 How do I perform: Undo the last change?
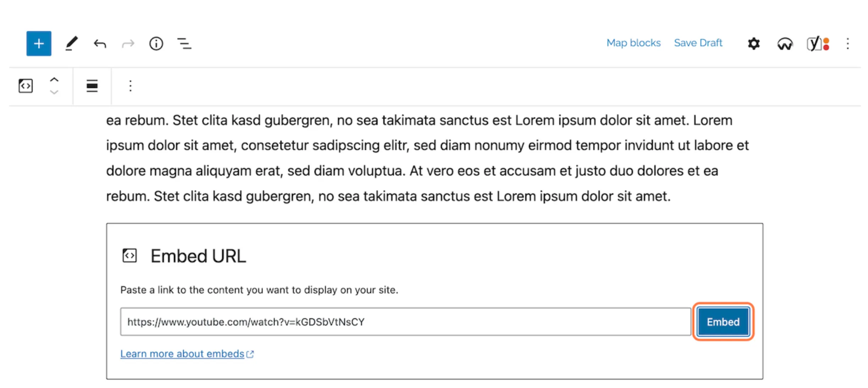tap(100, 44)
